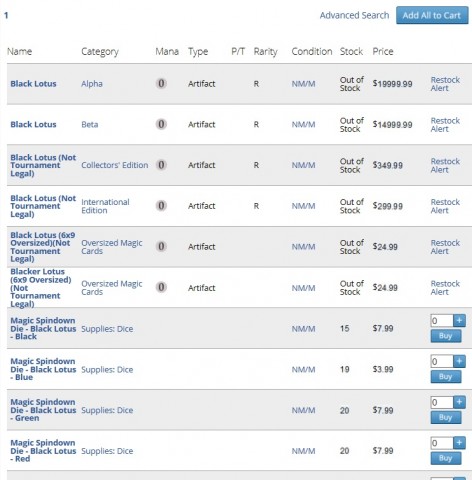The image size is (472, 480).
Task: Select Restock Alert for Beta Black Lotus
Action: [445, 125]
